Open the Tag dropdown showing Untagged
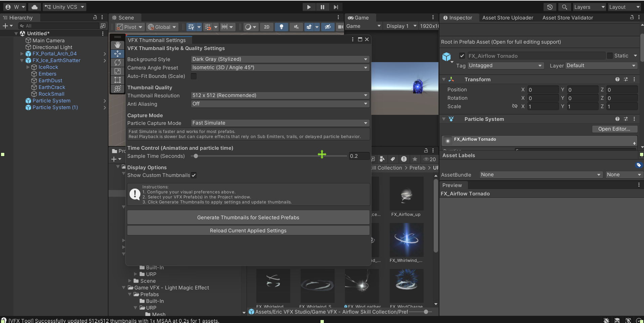Screen dimensions: 644x323 click(x=506, y=65)
